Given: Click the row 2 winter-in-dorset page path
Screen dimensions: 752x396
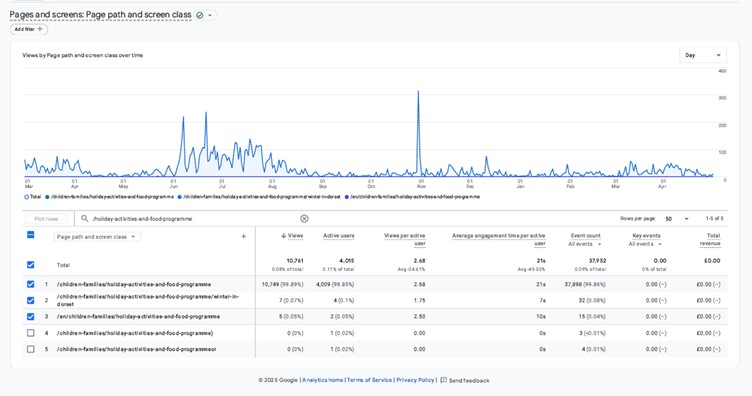Looking at the screenshot, I should click(x=148, y=301).
